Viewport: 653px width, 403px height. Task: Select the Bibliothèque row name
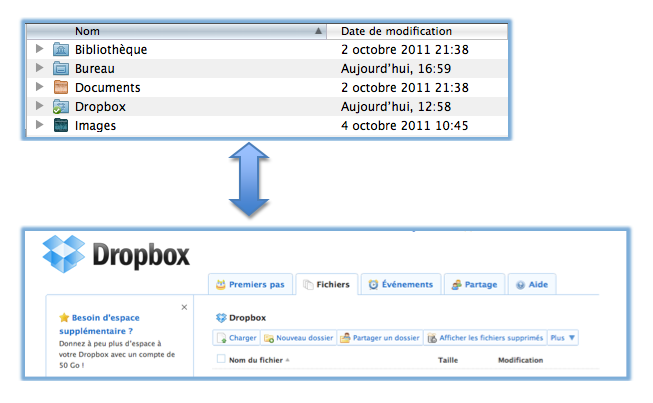[x=111, y=50]
